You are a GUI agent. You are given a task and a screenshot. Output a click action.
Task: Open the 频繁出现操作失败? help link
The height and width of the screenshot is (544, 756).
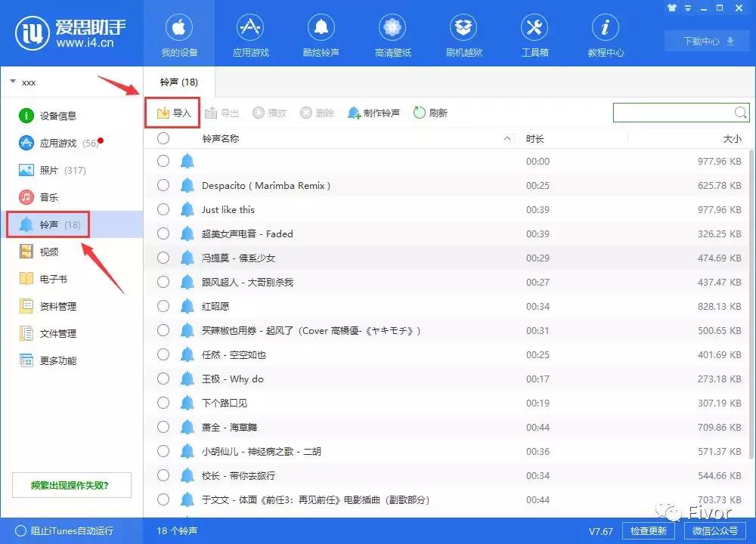tap(71, 484)
